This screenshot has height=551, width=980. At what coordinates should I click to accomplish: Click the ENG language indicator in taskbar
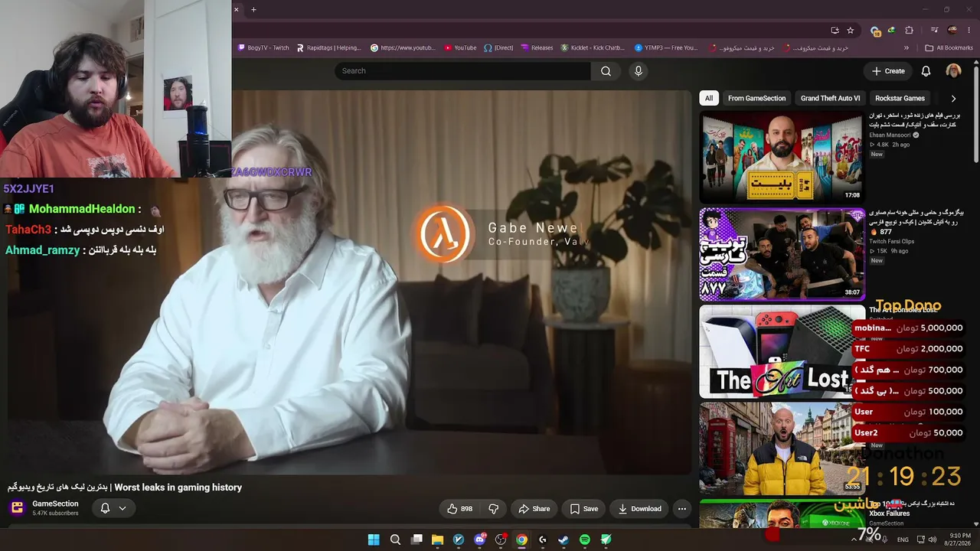[x=903, y=540]
